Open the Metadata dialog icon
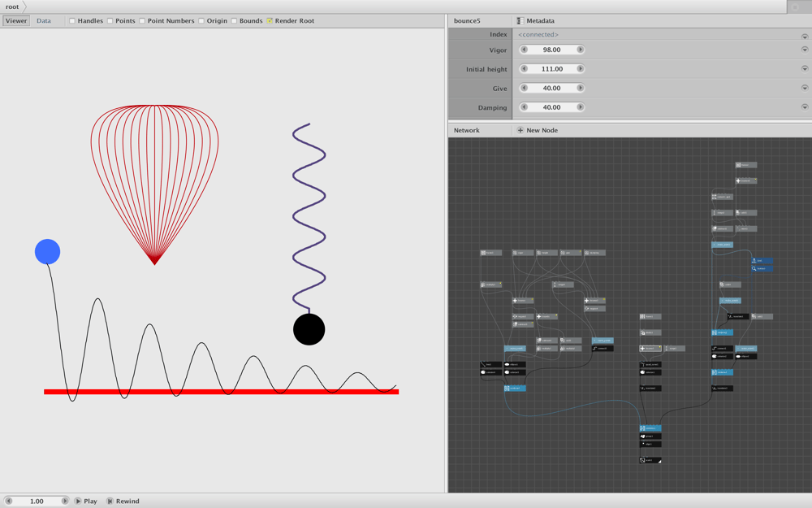 520,21
